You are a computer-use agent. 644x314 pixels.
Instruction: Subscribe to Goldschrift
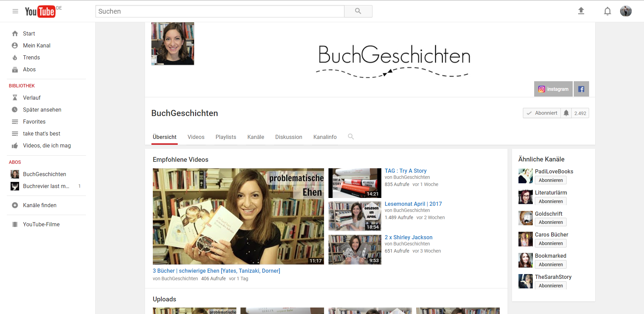coord(551,222)
